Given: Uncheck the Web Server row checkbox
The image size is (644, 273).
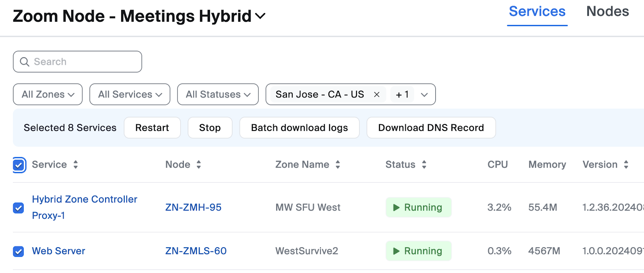Looking at the screenshot, I should (19, 251).
